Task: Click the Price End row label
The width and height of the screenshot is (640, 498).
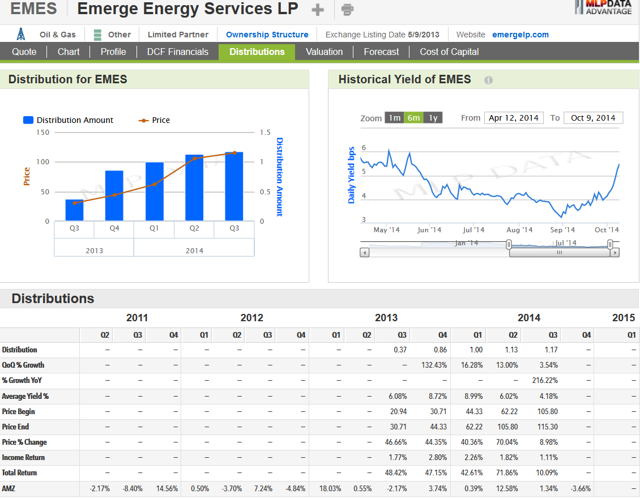Action: click(x=15, y=427)
